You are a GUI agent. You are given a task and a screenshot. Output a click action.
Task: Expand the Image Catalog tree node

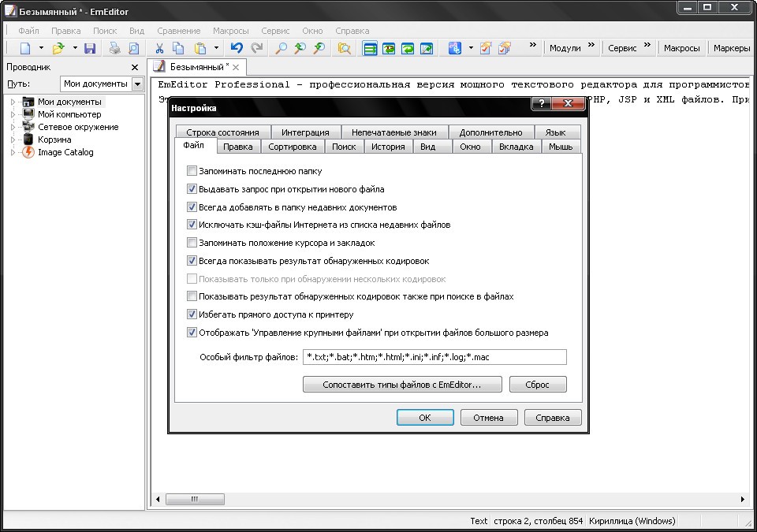pos(13,152)
